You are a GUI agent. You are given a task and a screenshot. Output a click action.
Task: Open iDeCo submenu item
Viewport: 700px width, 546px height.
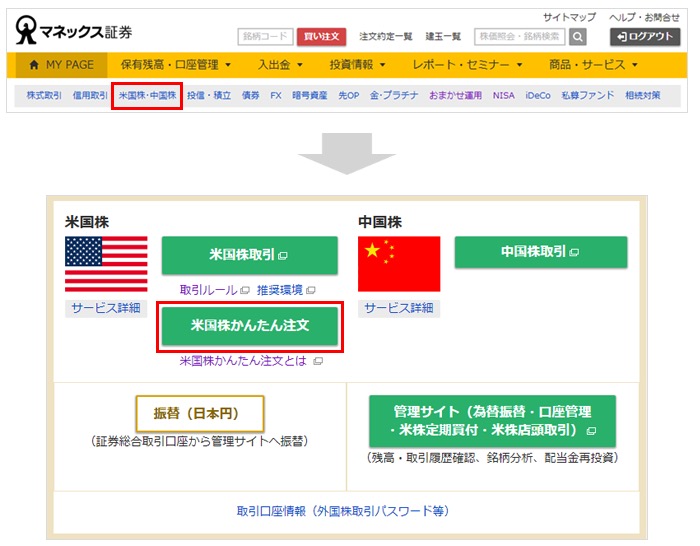pyautogui.click(x=538, y=95)
